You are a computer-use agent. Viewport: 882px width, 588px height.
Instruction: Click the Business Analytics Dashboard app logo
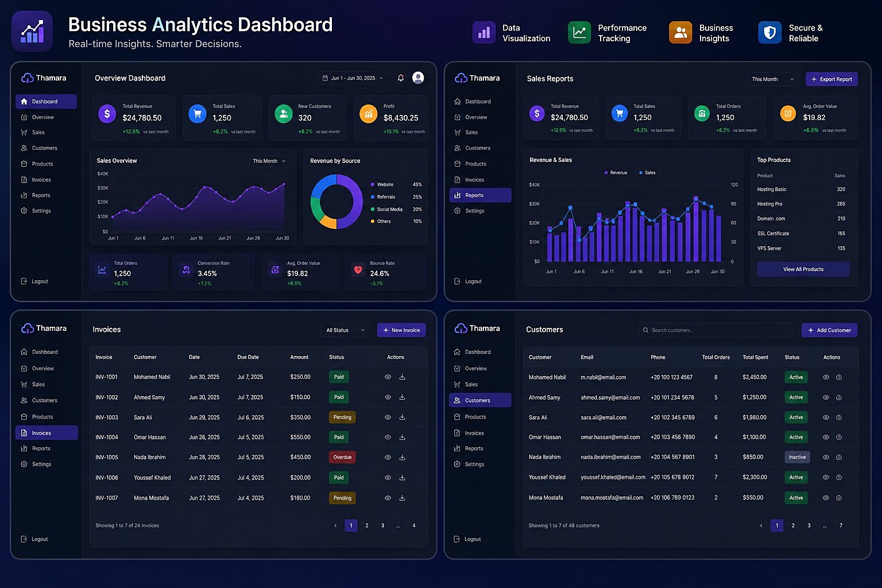(32, 32)
